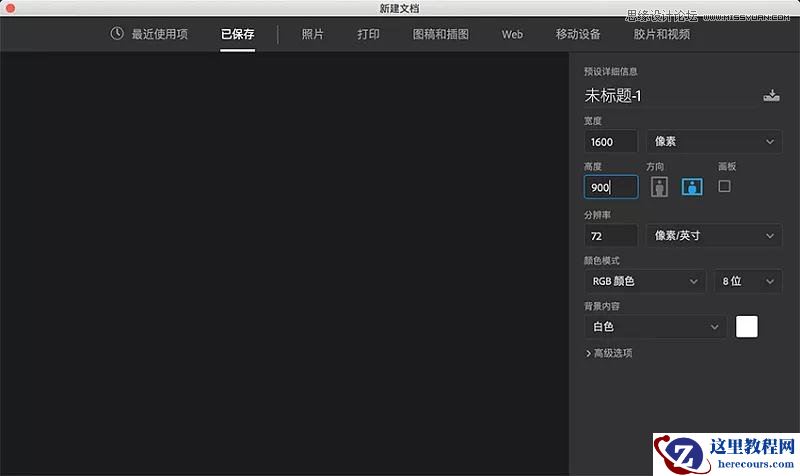Click the clock icon beside 最近使用项

tap(117, 34)
